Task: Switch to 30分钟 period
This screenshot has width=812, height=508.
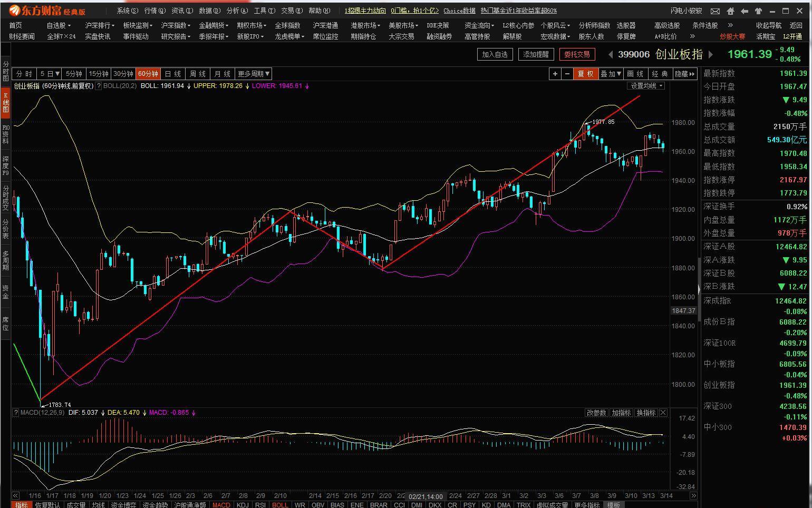Action: coord(123,74)
